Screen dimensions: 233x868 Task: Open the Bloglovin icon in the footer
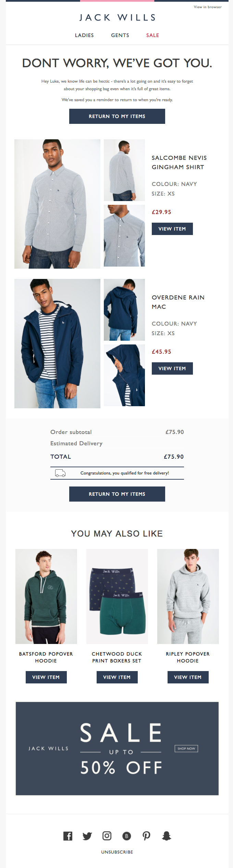pyautogui.click(x=127, y=836)
